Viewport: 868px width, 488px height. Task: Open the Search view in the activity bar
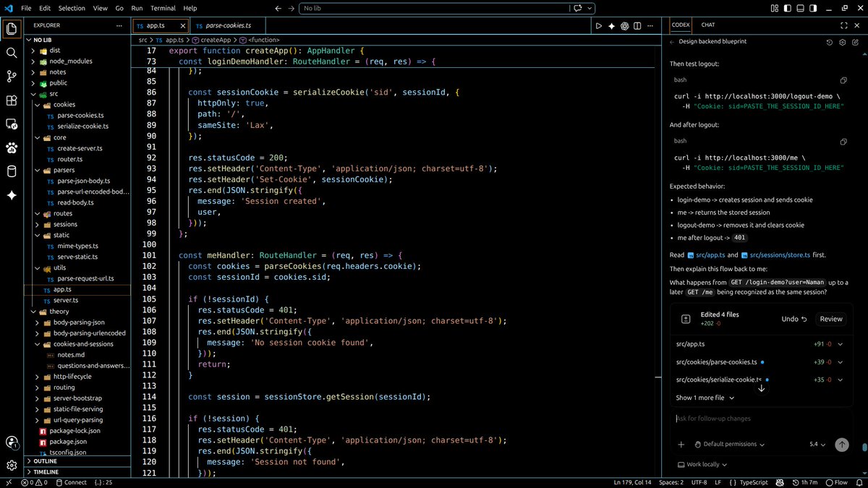12,53
